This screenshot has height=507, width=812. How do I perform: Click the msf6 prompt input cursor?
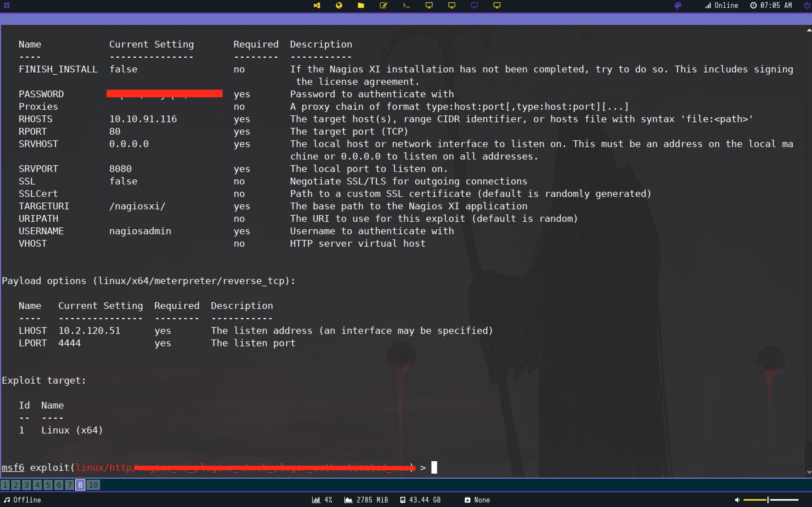pos(434,467)
